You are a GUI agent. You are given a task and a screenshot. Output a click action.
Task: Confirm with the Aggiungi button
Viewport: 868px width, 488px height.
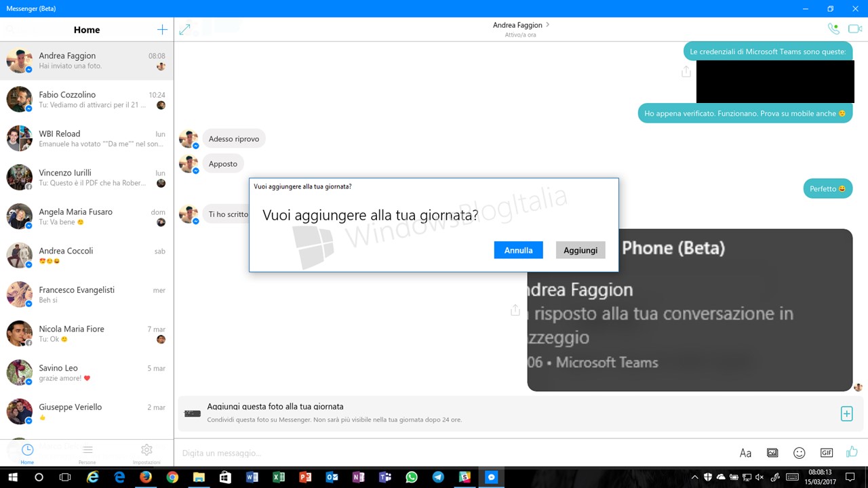pyautogui.click(x=580, y=250)
